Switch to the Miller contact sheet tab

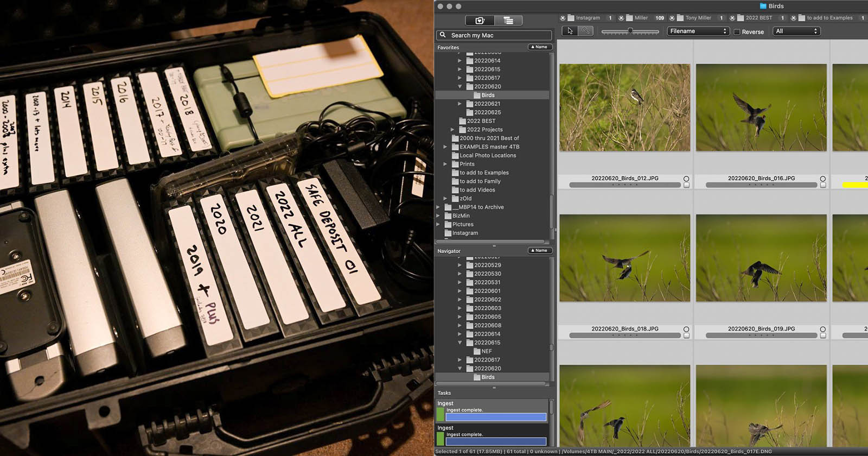641,18
